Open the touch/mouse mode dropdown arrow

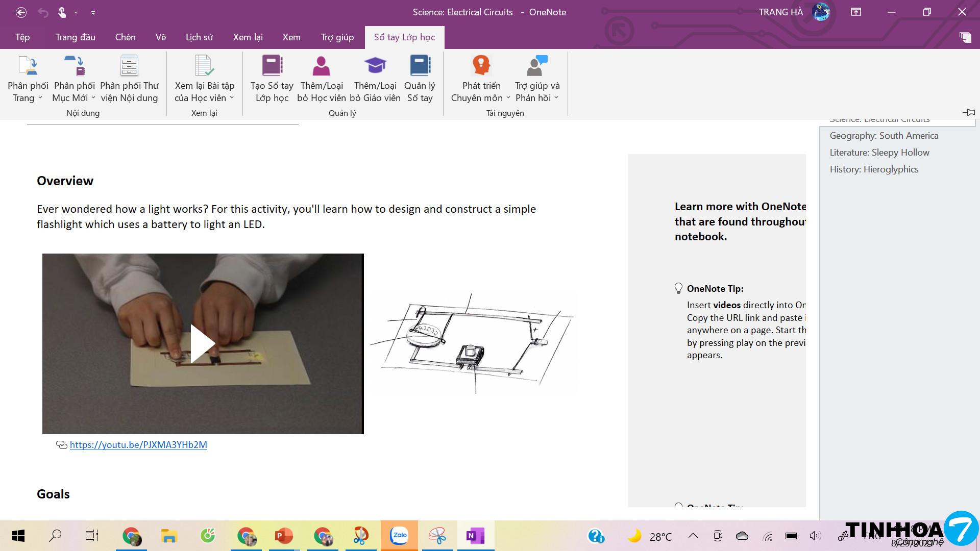coord(76,12)
